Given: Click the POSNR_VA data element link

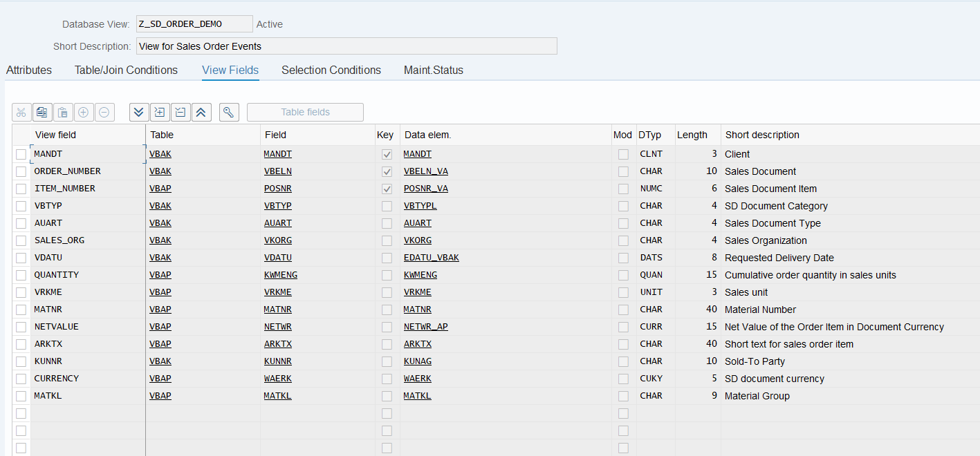Looking at the screenshot, I should pos(426,189).
